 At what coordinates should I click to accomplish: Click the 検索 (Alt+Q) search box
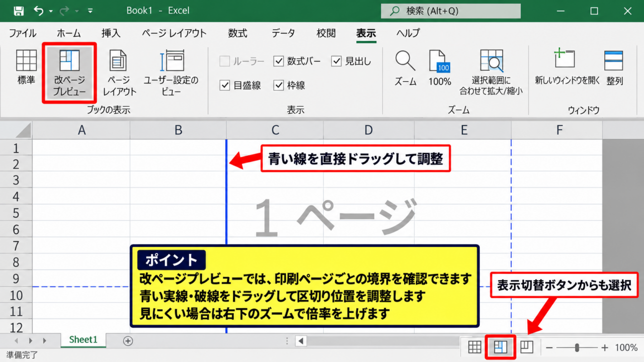451,11
